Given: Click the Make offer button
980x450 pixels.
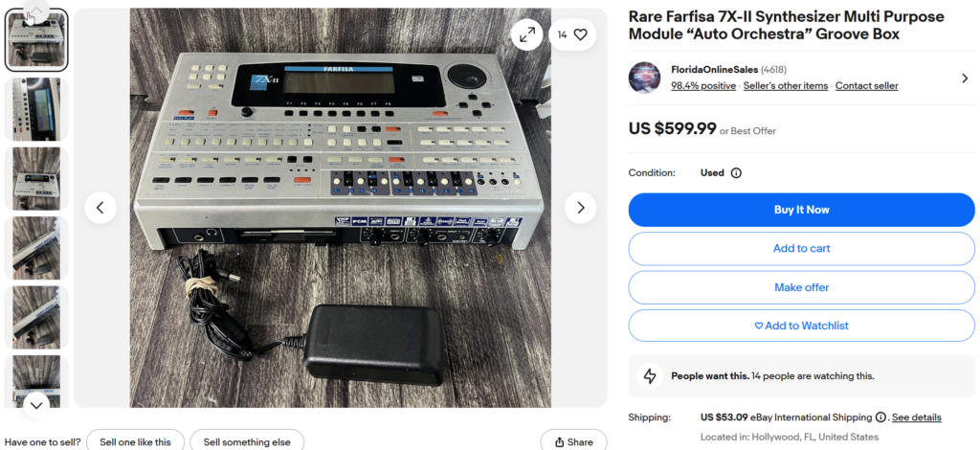Looking at the screenshot, I should (801, 287).
